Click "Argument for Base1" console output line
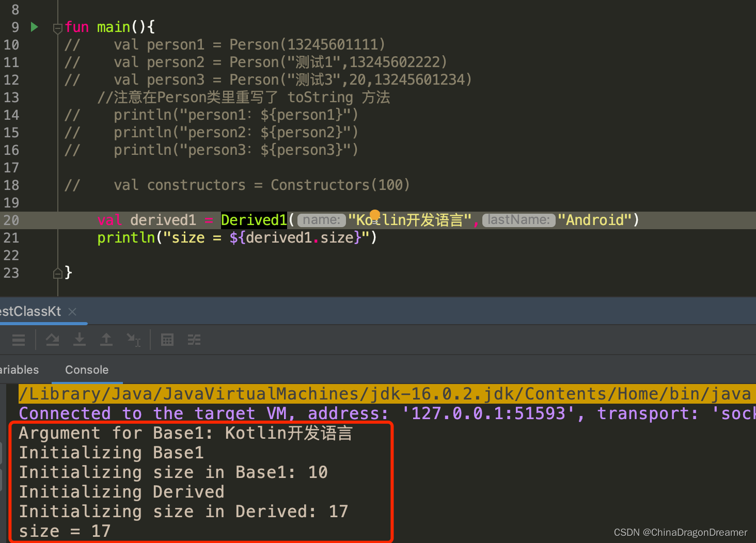 tap(185, 433)
